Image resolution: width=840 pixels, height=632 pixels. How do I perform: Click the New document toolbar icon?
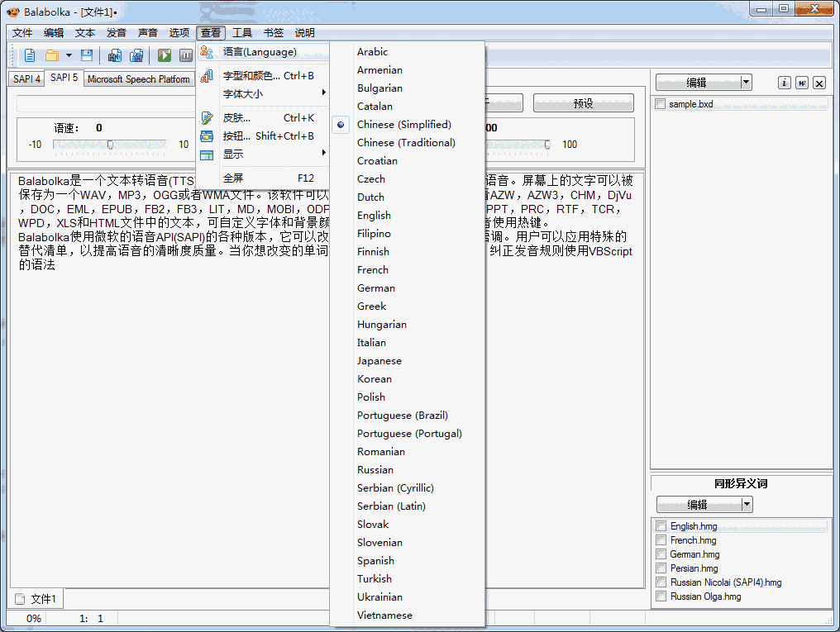[x=30, y=56]
